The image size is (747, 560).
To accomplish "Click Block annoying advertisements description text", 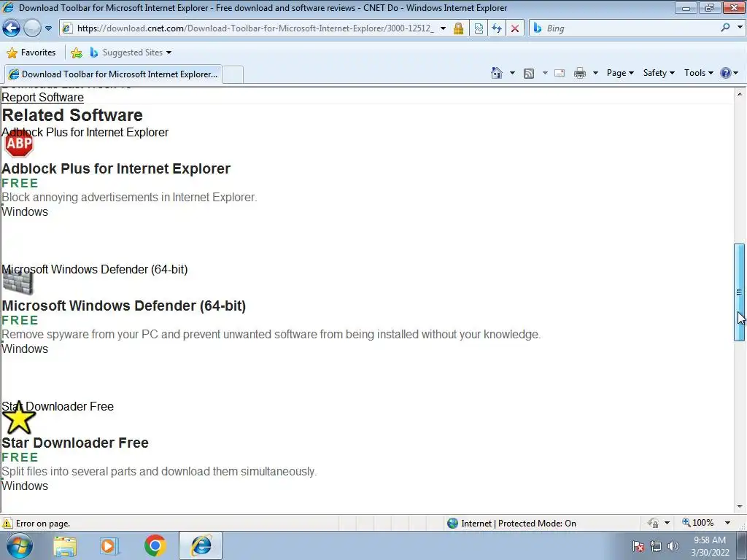I will tap(130, 197).
